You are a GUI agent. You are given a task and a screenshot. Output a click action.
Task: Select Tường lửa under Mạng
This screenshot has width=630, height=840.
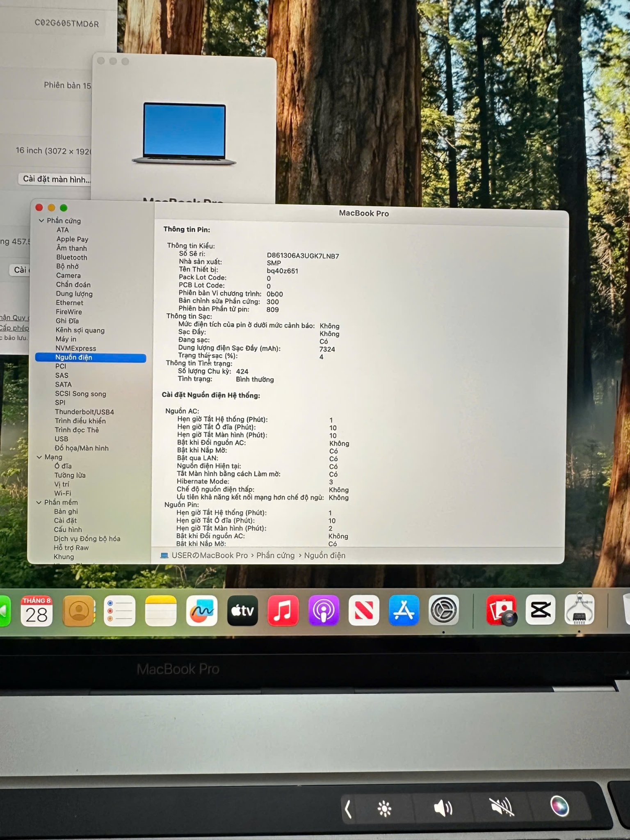(x=70, y=475)
